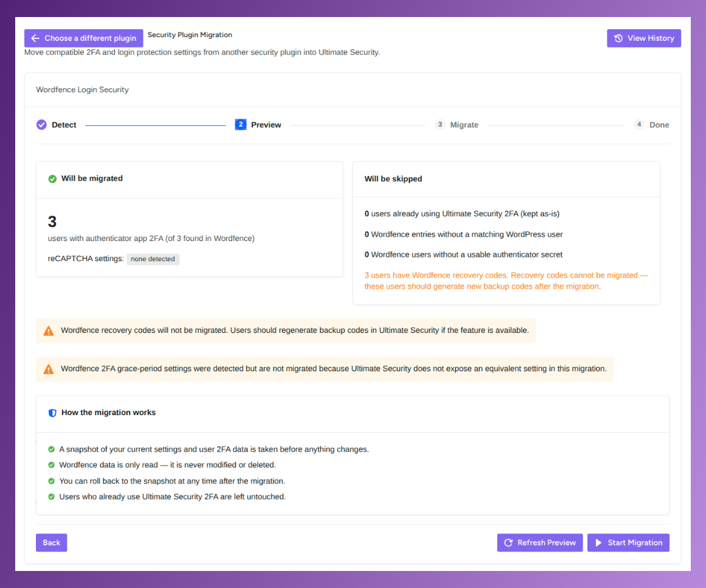Click the Choose a different plugin button
Image resolution: width=706 pixels, height=588 pixels.
[84, 38]
